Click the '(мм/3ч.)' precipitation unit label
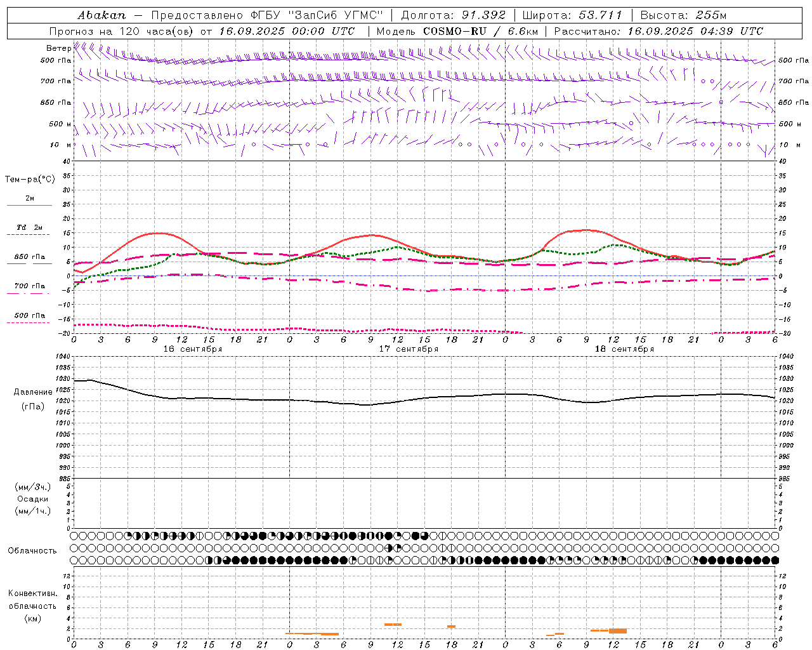The image size is (812, 650). [33, 487]
